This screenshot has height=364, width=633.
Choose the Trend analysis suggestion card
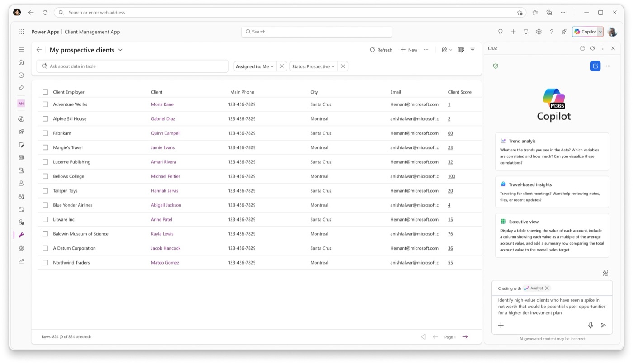click(552, 152)
